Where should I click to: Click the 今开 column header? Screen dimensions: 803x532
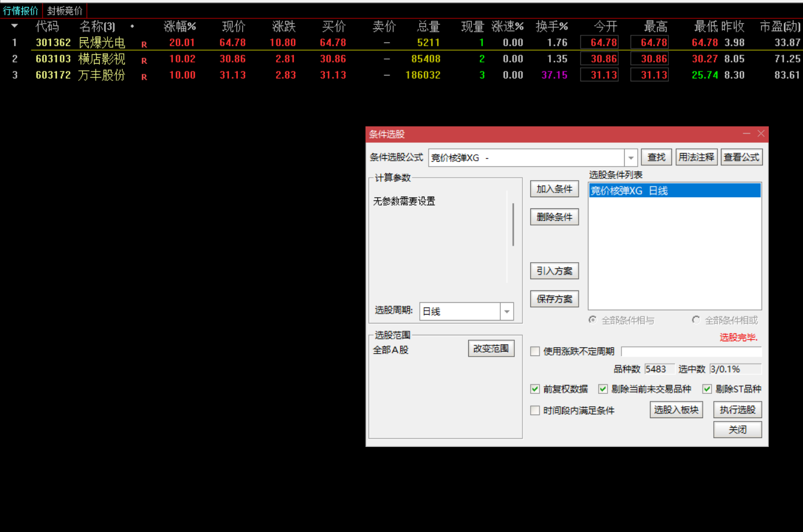click(605, 27)
